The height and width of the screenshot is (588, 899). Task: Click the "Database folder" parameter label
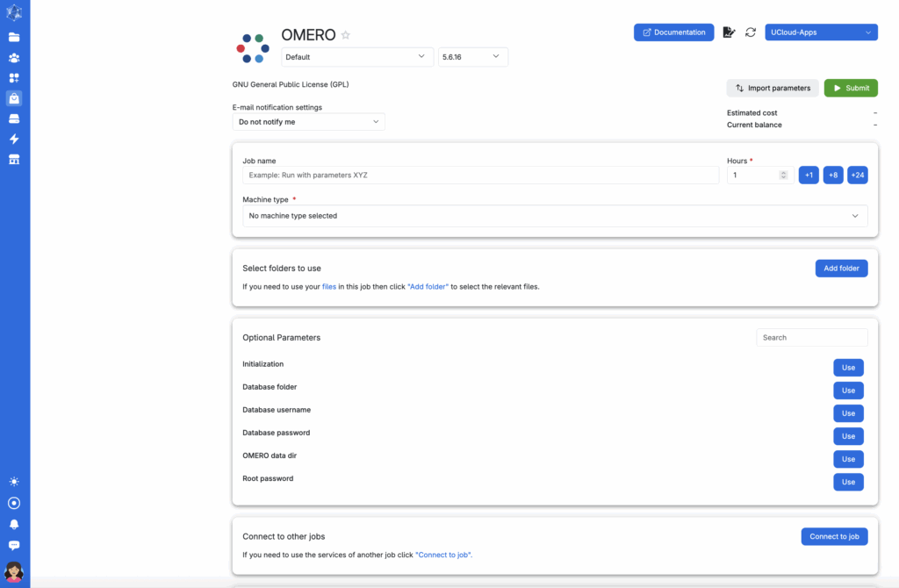point(270,387)
